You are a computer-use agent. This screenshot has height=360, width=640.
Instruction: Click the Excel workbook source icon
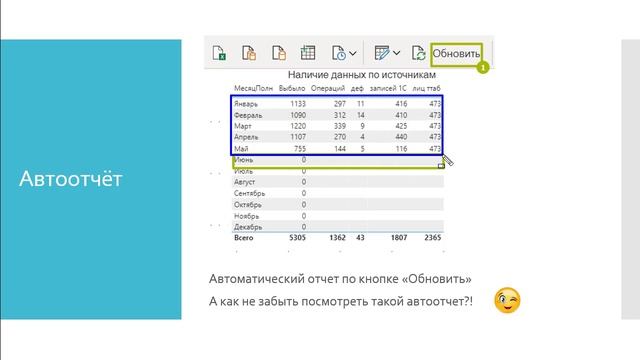coord(219,53)
